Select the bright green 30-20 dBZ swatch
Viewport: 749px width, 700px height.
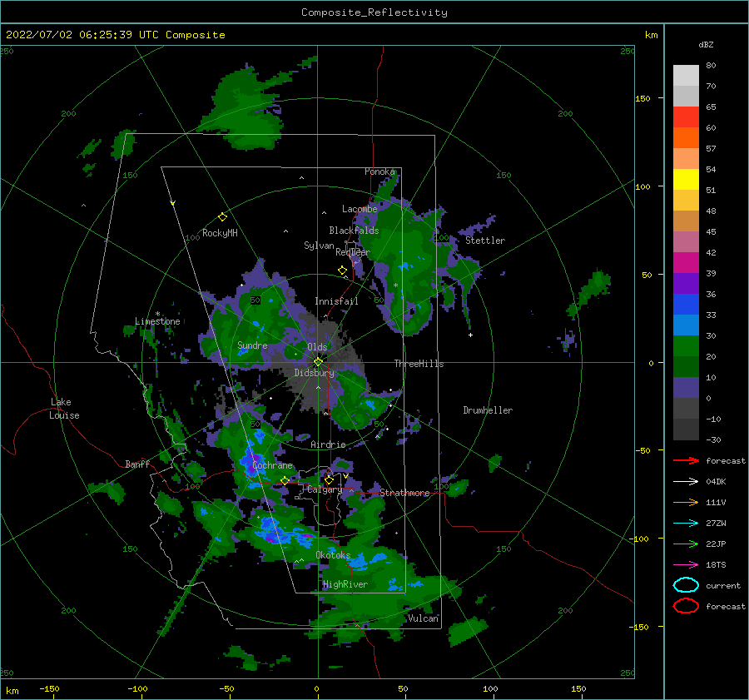pyautogui.click(x=686, y=345)
